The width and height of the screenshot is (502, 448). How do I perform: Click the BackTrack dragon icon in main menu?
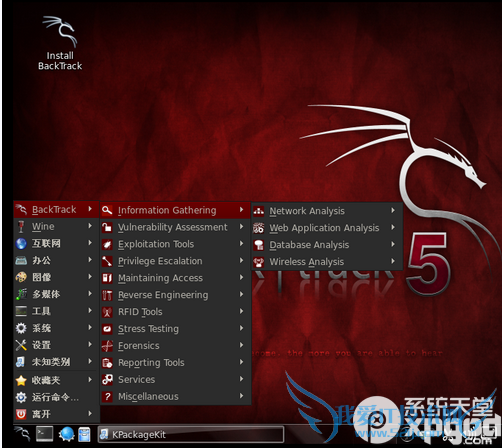pyautogui.click(x=21, y=210)
